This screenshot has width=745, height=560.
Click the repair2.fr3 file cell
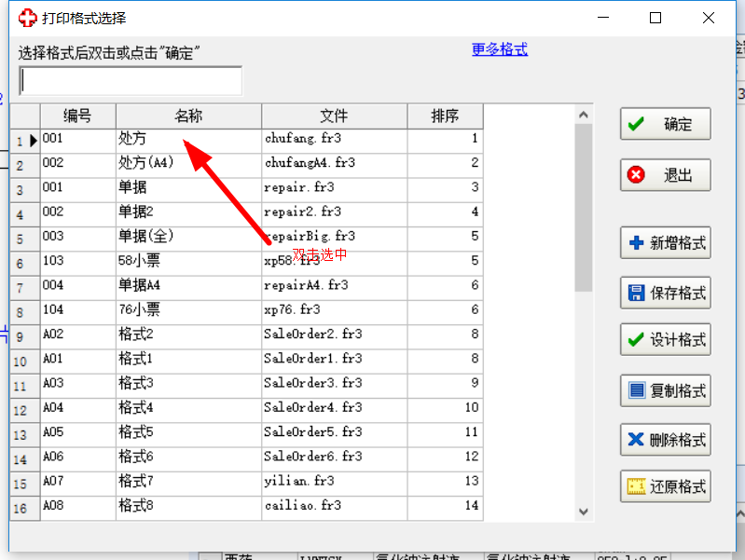pyautogui.click(x=334, y=213)
